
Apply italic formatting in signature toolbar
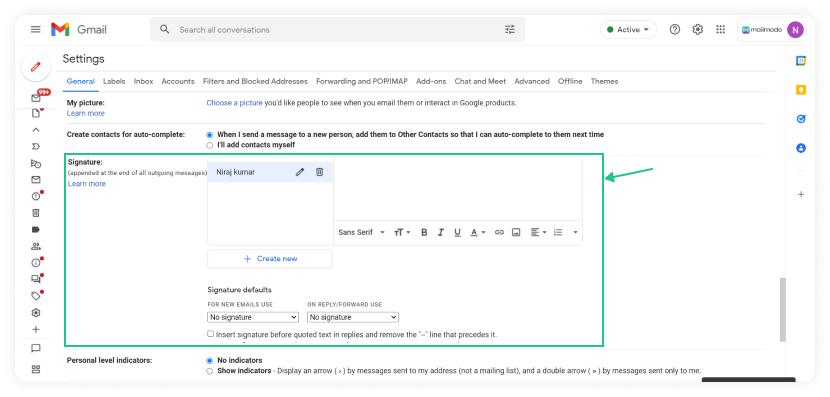pos(440,232)
